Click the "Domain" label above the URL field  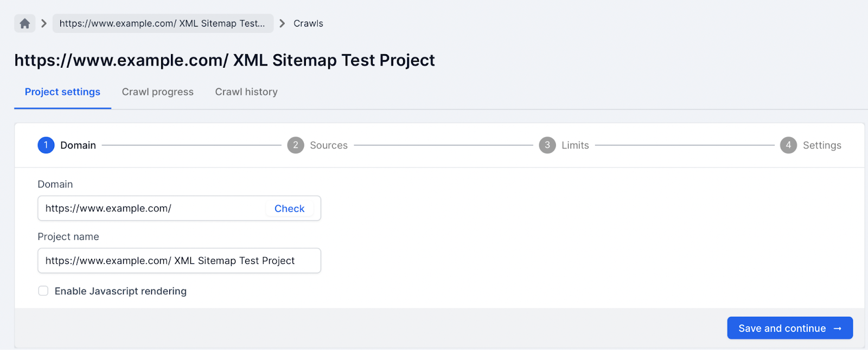coord(55,184)
